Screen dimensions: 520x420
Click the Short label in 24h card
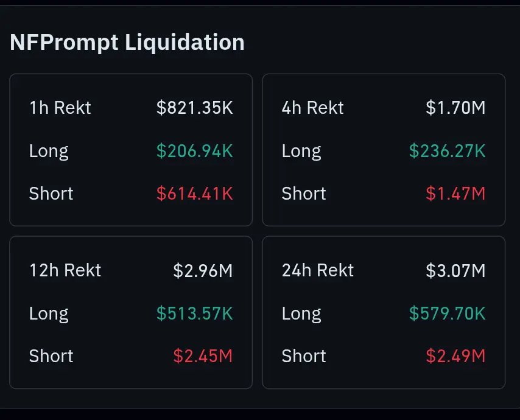(304, 356)
